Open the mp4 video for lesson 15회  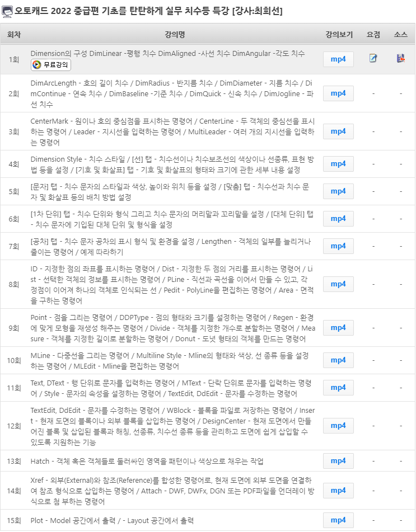tap(338, 520)
